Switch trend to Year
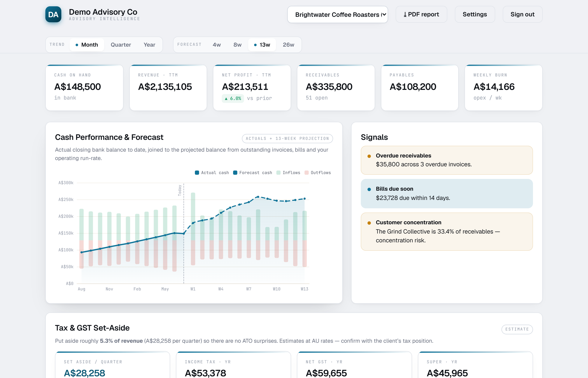 tap(149, 45)
